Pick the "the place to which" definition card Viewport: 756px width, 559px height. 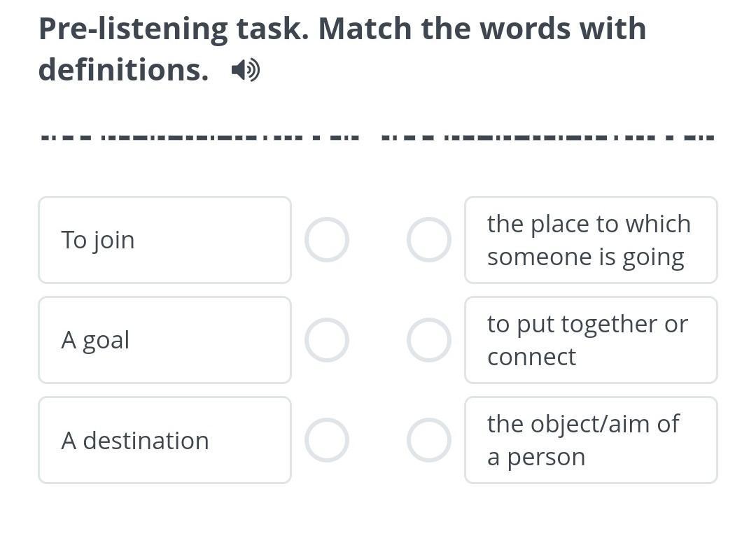coord(591,240)
